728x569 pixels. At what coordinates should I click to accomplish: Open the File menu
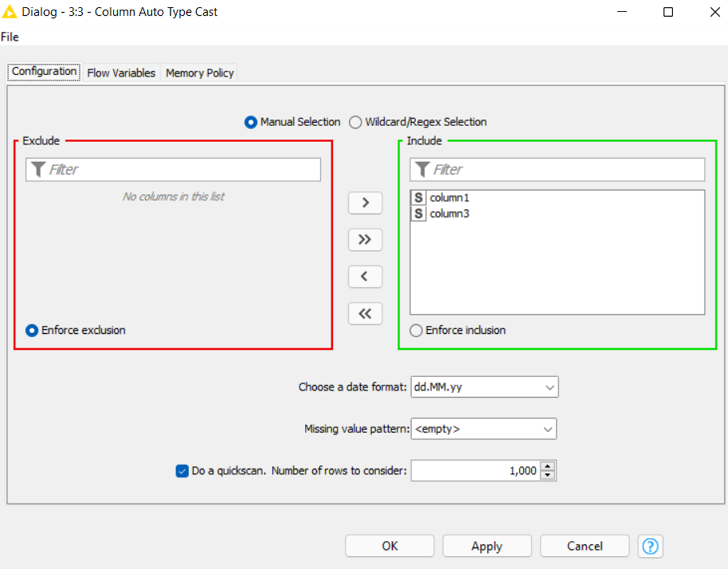tap(10, 36)
